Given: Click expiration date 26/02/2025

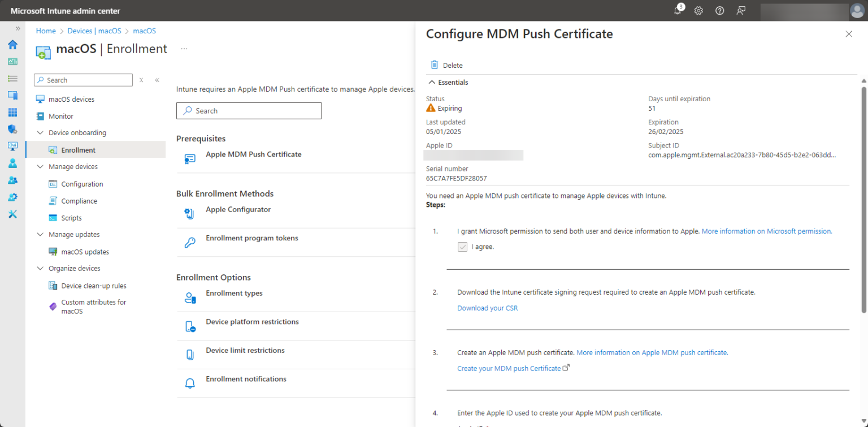Looking at the screenshot, I should (666, 132).
